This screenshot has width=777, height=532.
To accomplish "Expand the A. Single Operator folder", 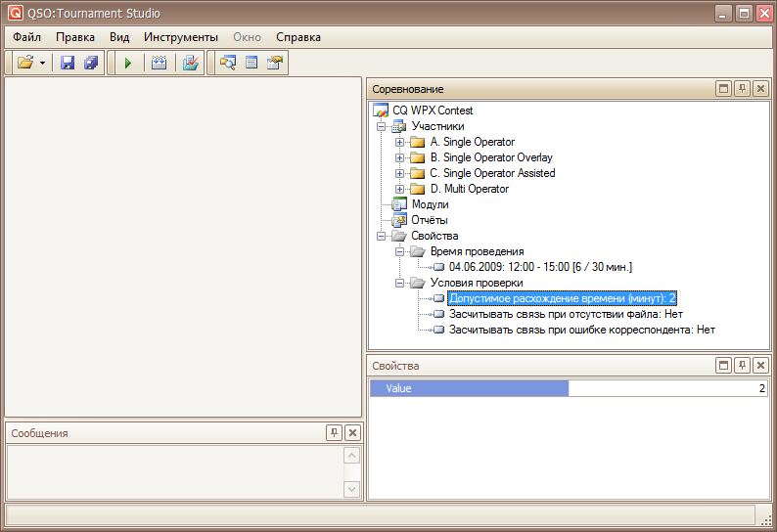I will 399,143.
